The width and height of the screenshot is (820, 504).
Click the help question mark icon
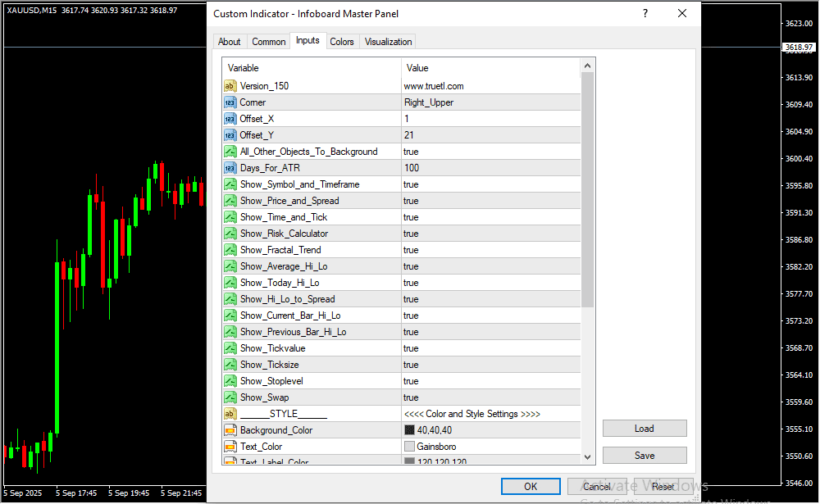645,14
